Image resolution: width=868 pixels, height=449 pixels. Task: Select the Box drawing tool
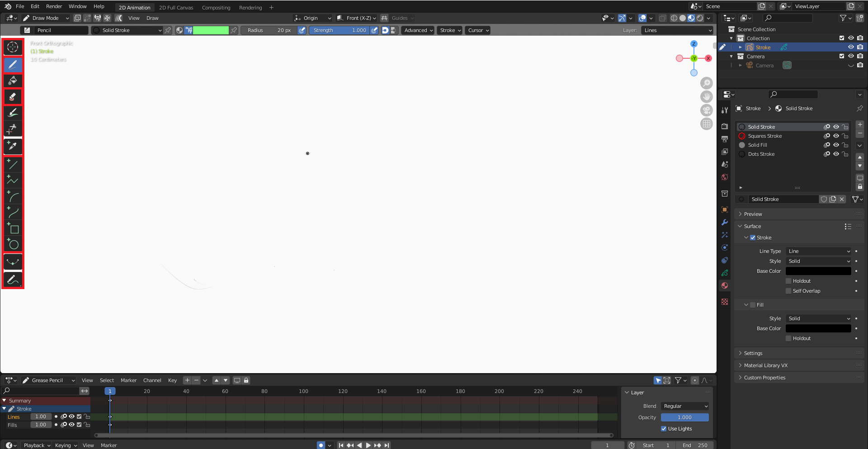pyautogui.click(x=13, y=229)
